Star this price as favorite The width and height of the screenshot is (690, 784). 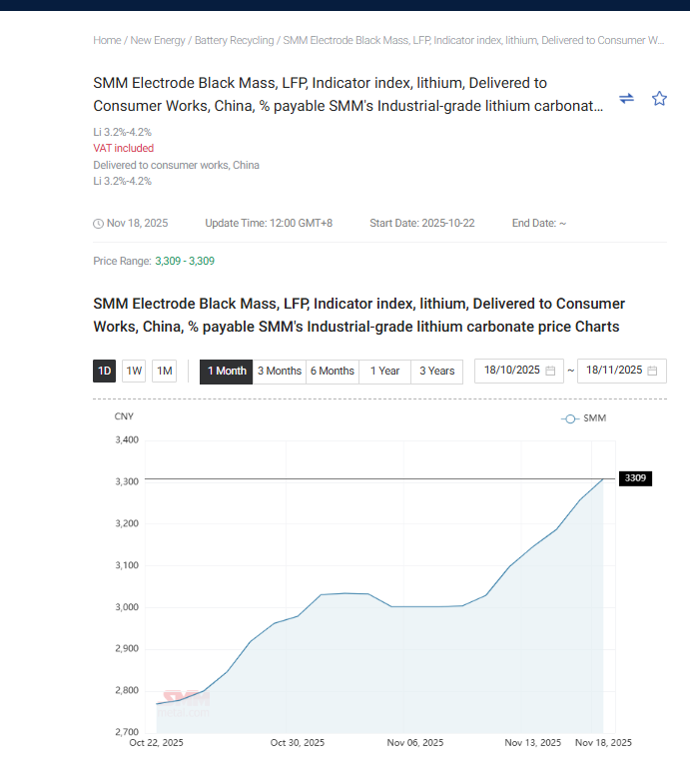tap(659, 98)
